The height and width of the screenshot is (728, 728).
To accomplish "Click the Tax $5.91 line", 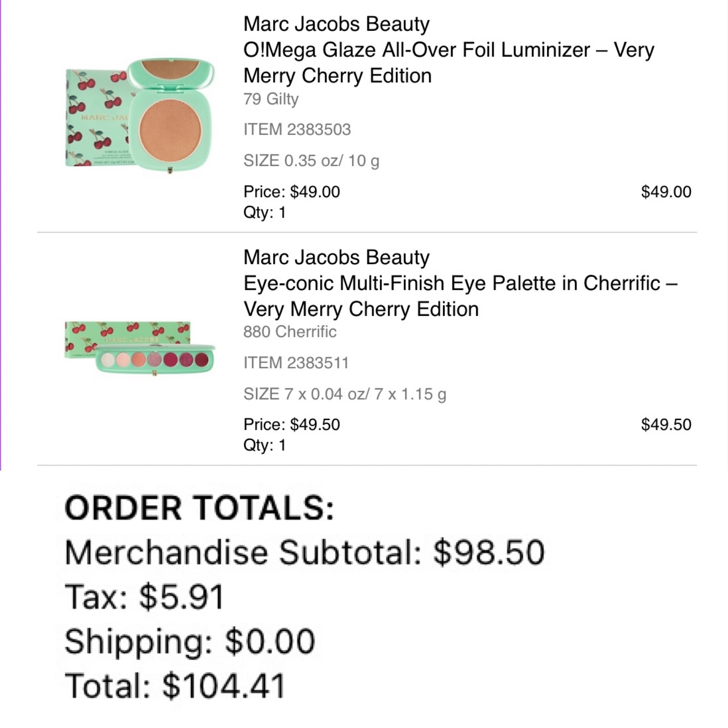I will tap(145, 597).
